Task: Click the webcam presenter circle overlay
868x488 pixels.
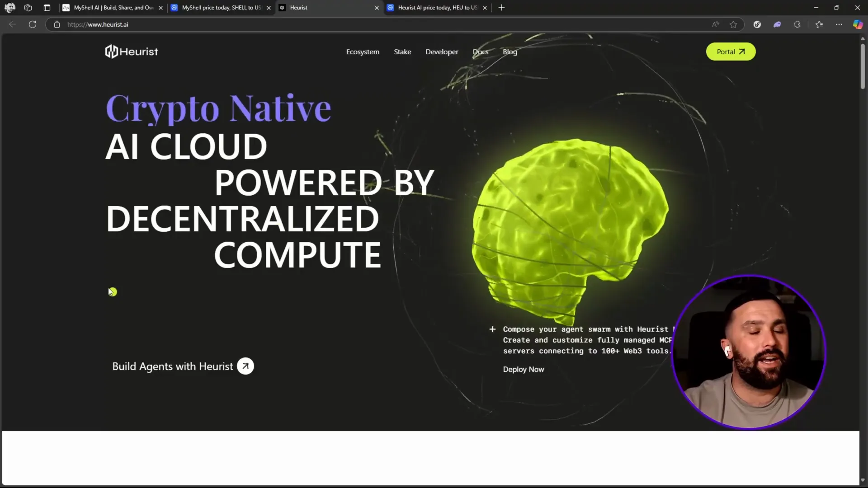Action: click(x=749, y=352)
